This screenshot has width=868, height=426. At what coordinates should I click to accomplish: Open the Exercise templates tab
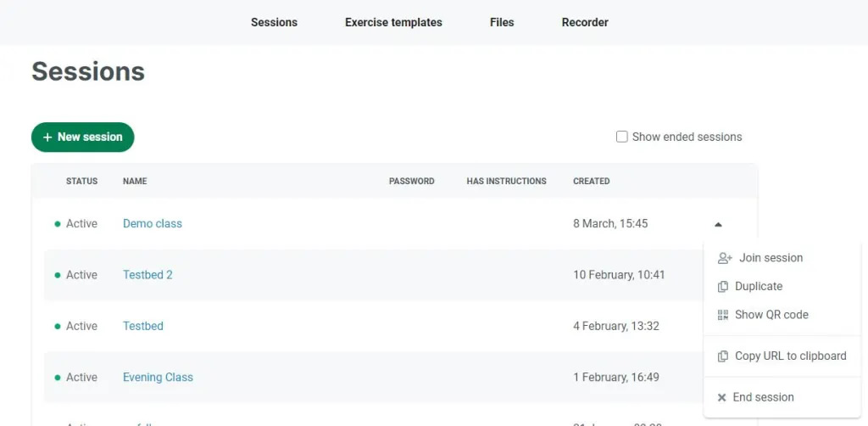click(x=393, y=23)
